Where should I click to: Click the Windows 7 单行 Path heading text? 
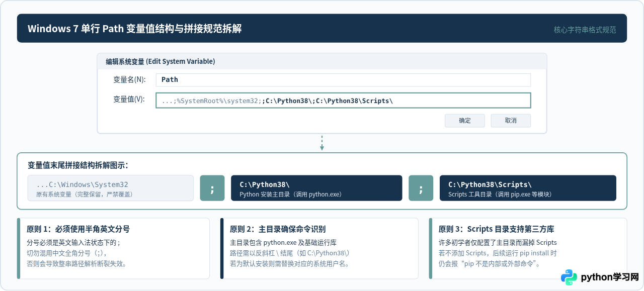(134, 29)
